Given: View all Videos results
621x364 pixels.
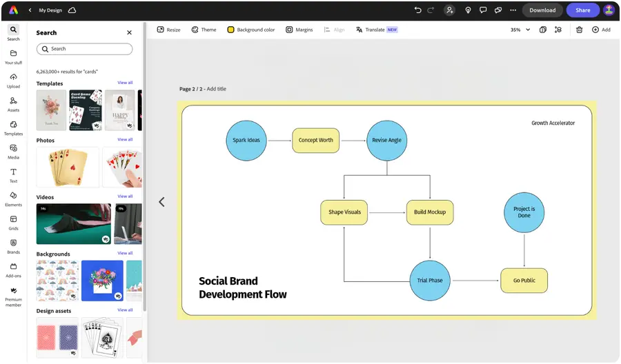Looking at the screenshot, I should [125, 196].
